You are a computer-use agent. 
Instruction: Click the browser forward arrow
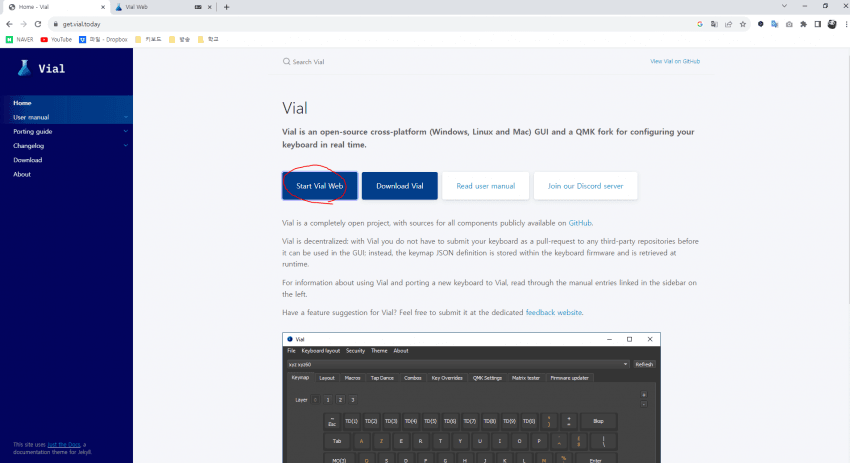pos(23,24)
